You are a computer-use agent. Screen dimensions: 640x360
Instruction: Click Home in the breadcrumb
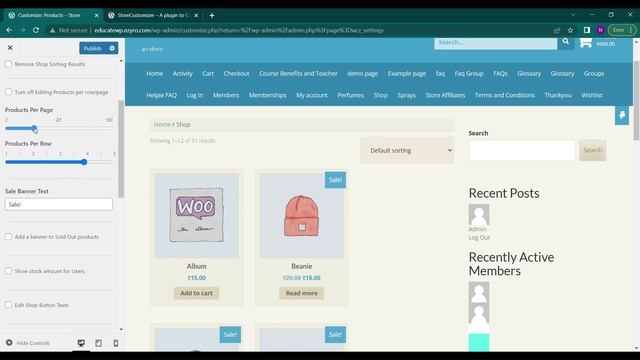(162, 124)
